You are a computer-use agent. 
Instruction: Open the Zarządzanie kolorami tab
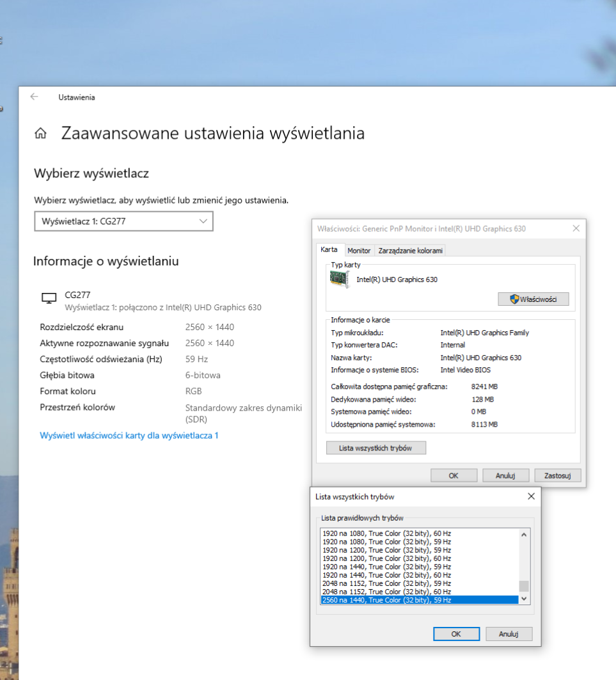410,251
